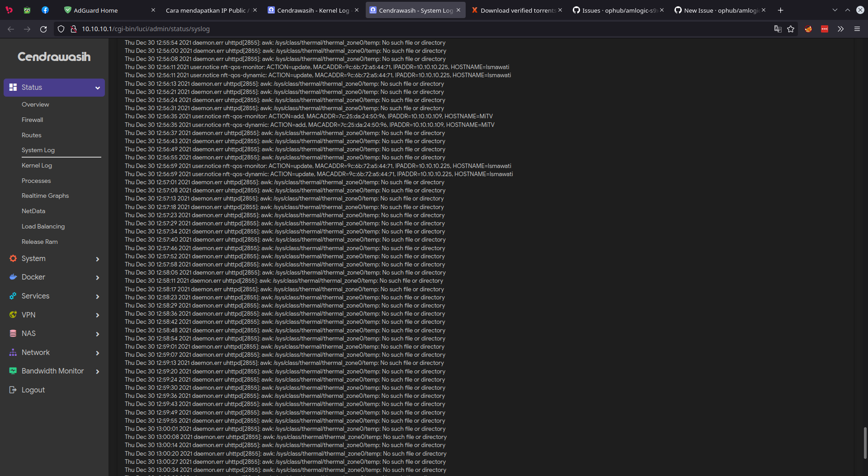Open the Firefox hamburger menu
The image size is (868, 476).
[857, 28]
